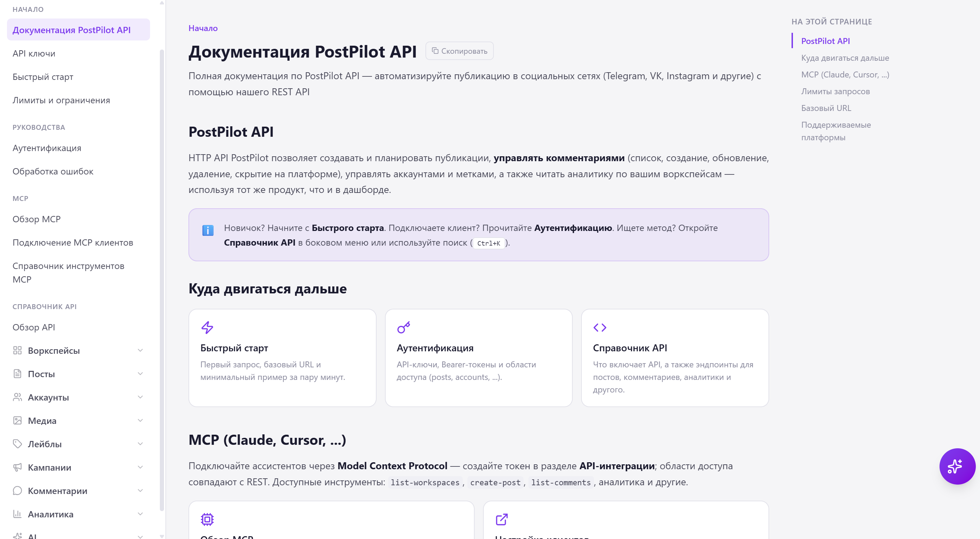
Task: Expand the Аналитика section chevron
Action: [x=140, y=514]
